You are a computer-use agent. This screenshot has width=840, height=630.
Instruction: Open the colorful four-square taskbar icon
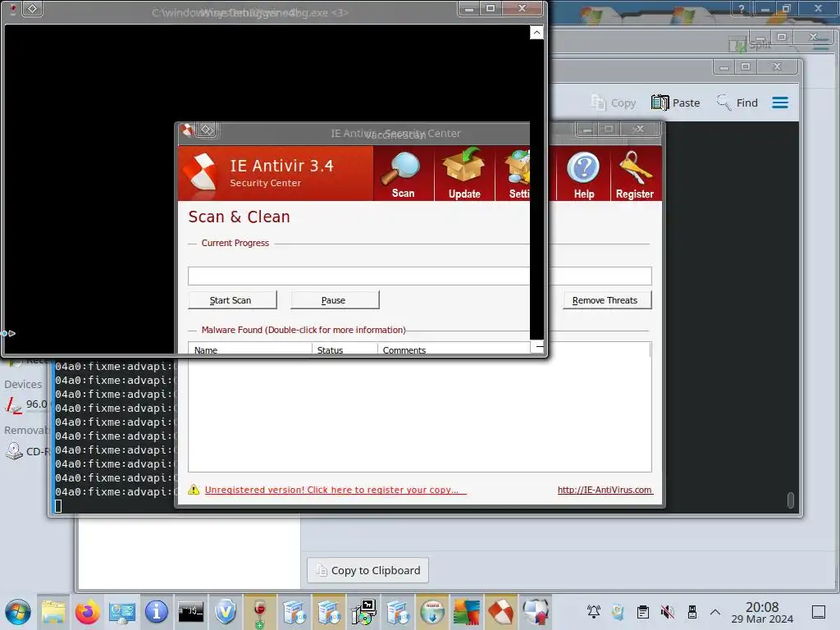467,612
